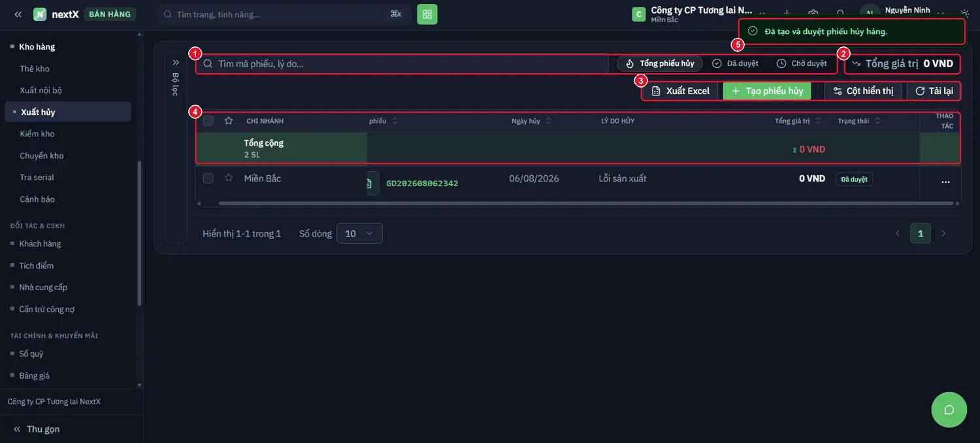Click the nextX logo icon
The width and height of the screenshot is (980, 443).
tap(40, 14)
